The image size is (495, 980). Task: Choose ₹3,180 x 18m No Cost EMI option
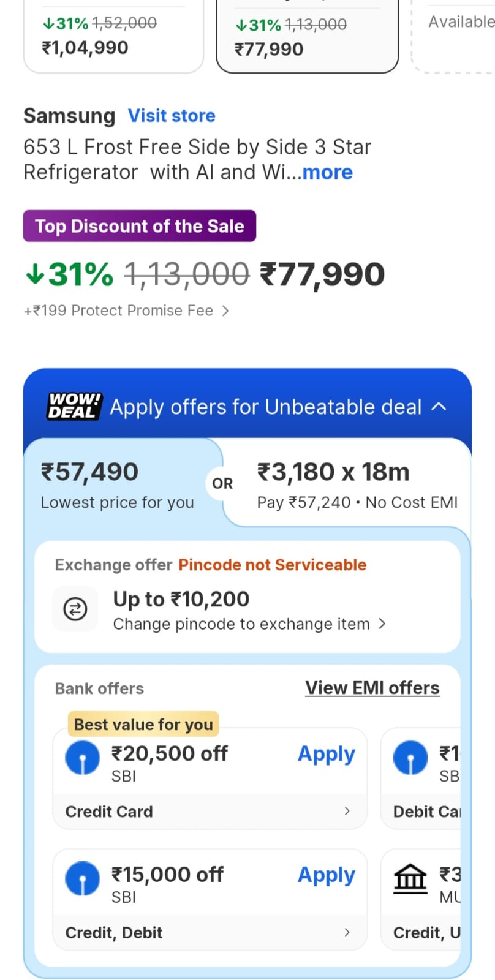(x=357, y=485)
